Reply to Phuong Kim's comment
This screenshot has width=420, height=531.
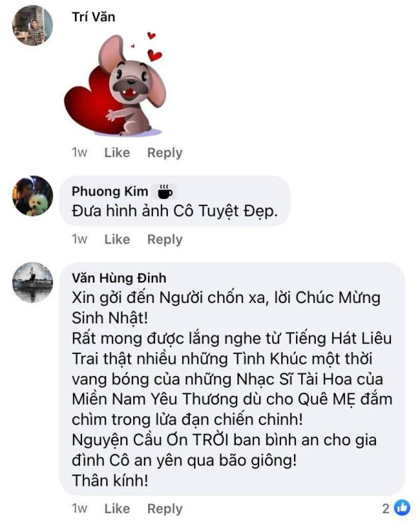(x=164, y=239)
